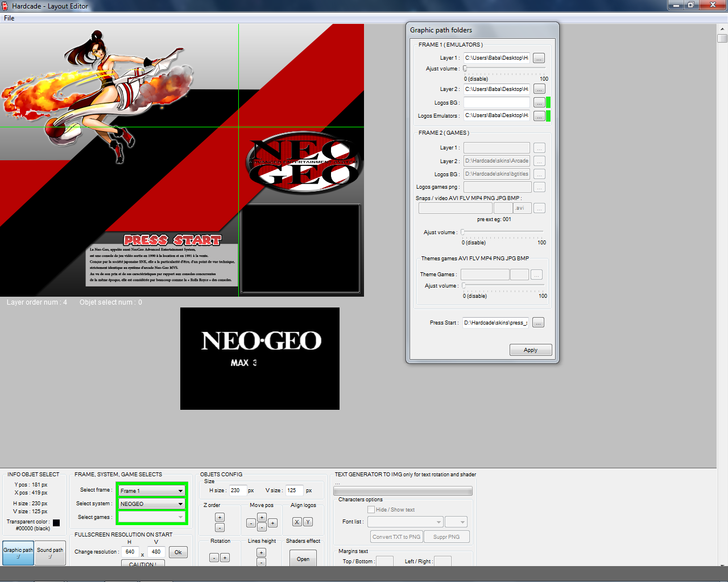Click Frame 1 Ajust volume slider

point(504,69)
